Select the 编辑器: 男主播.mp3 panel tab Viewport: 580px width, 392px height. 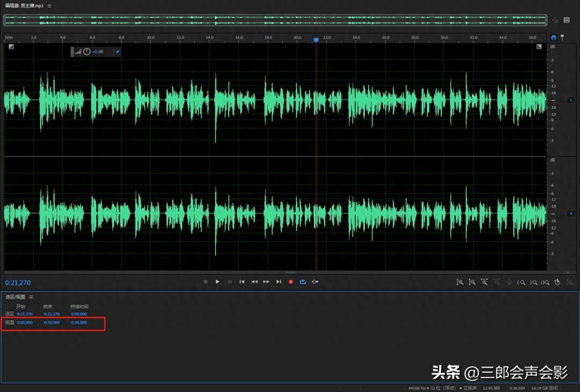pos(24,6)
